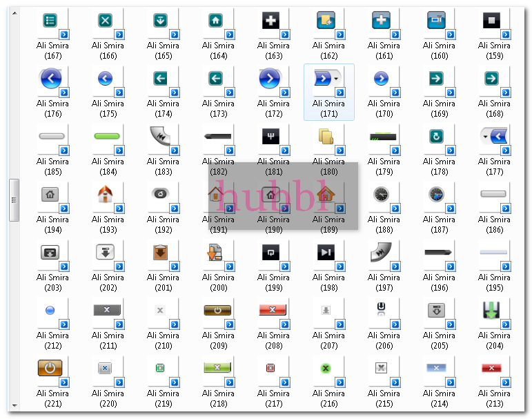Click the file name "Ali Smira (175)"
The height and width of the screenshot is (419, 532).
(x=108, y=108)
